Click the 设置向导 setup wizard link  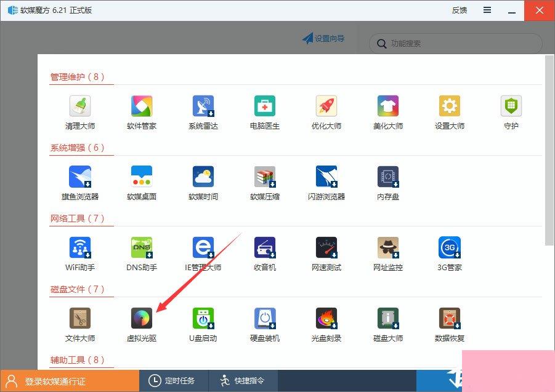323,38
